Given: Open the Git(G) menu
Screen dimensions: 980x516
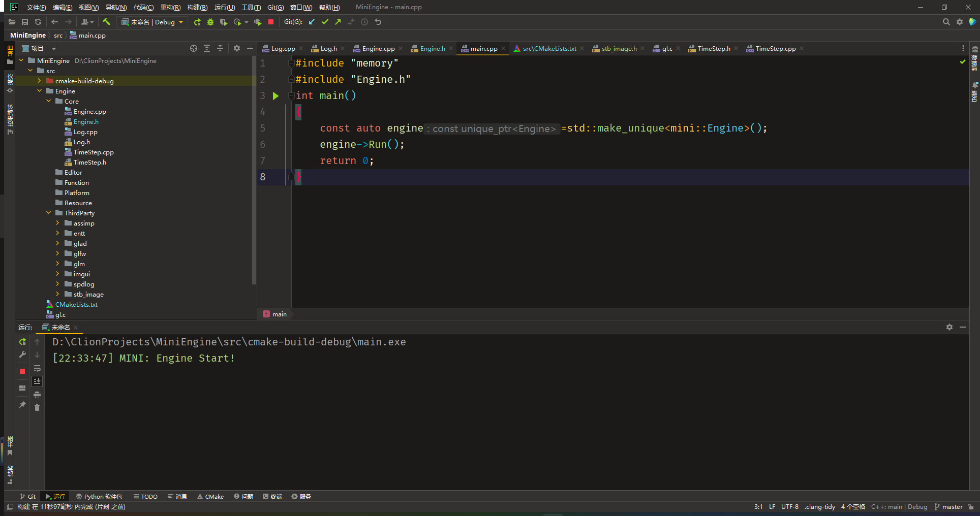Looking at the screenshot, I should pyautogui.click(x=275, y=7).
